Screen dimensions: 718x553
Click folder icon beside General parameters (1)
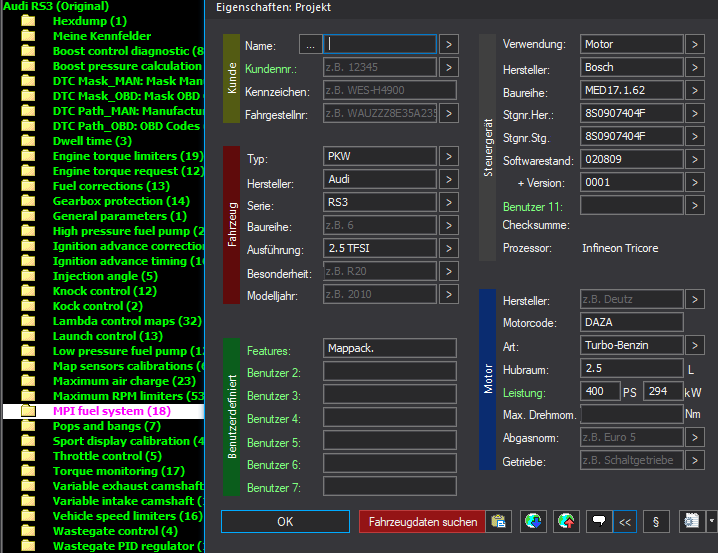[28, 216]
